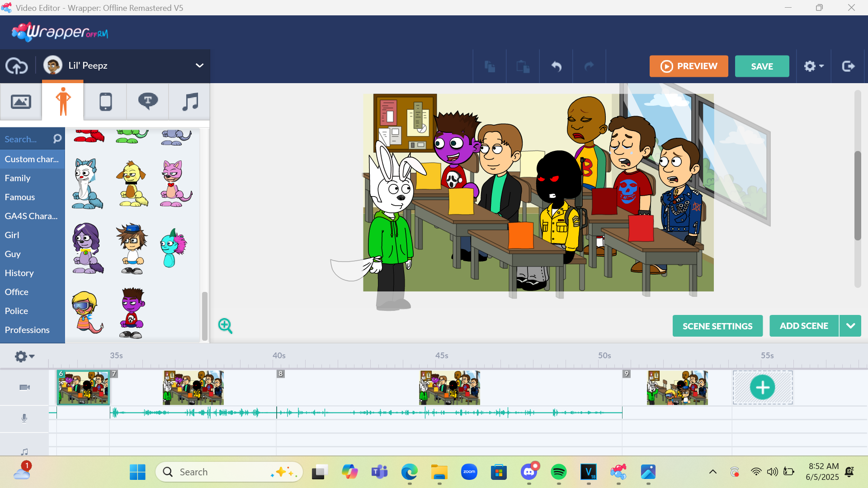Show hidden system tray icons
Screen dimensions: 868x488
[713, 472]
